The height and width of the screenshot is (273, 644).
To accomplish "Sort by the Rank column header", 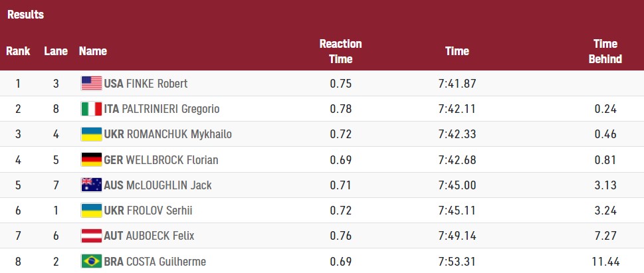I will [18, 51].
